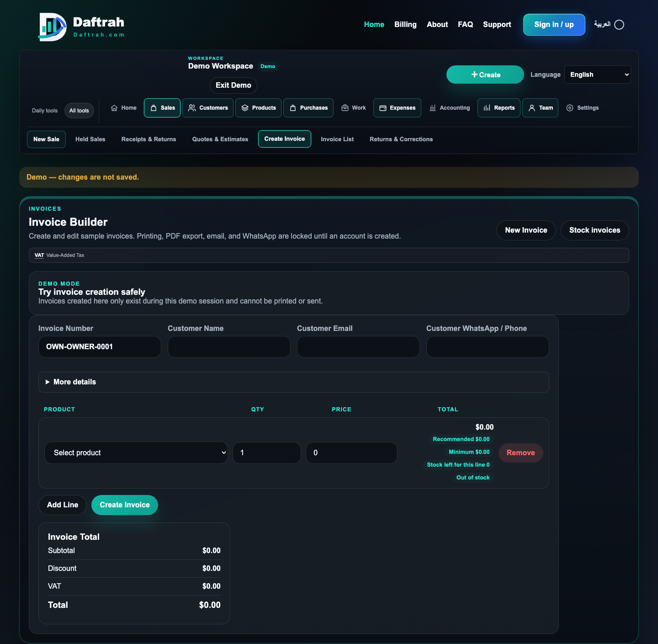This screenshot has width=658, height=644.
Task: Click the Products layers icon
Action: point(245,108)
